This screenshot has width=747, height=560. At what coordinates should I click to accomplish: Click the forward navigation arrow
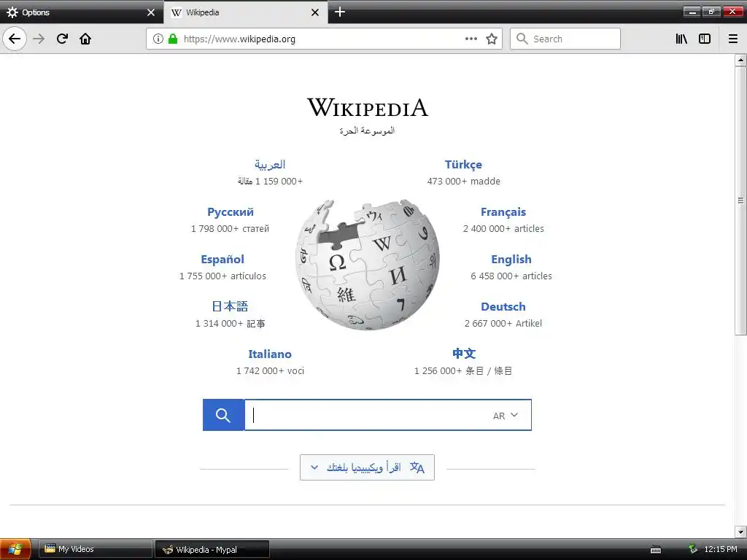(39, 39)
